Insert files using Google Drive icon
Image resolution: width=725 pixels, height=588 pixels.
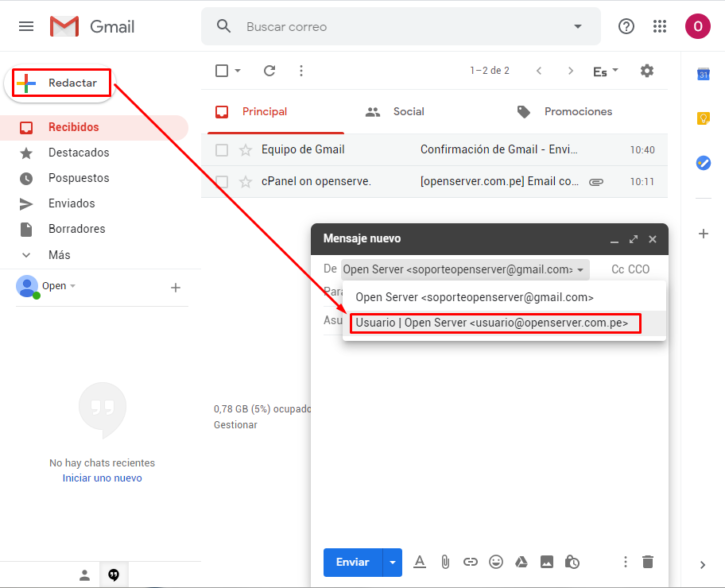pyautogui.click(x=521, y=562)
